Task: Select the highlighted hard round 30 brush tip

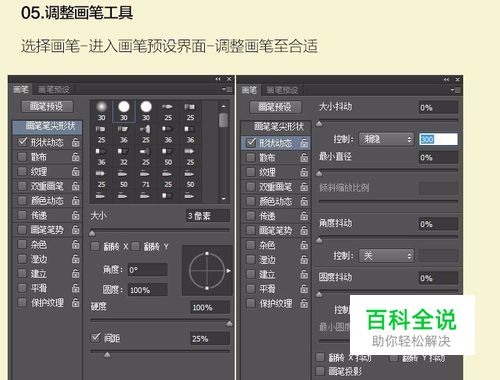Action: [124, 111]
